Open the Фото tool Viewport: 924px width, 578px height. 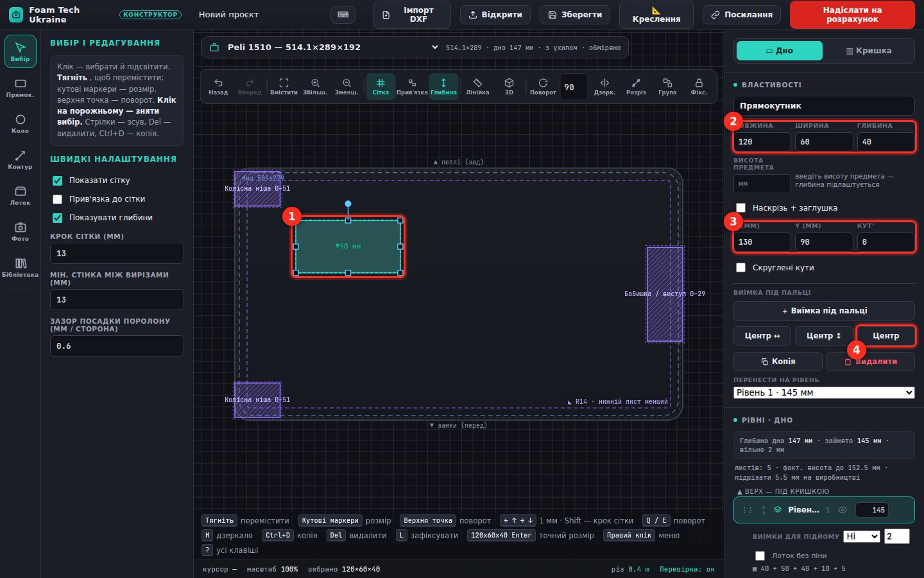pyautogui.click(x=20, y=232)
